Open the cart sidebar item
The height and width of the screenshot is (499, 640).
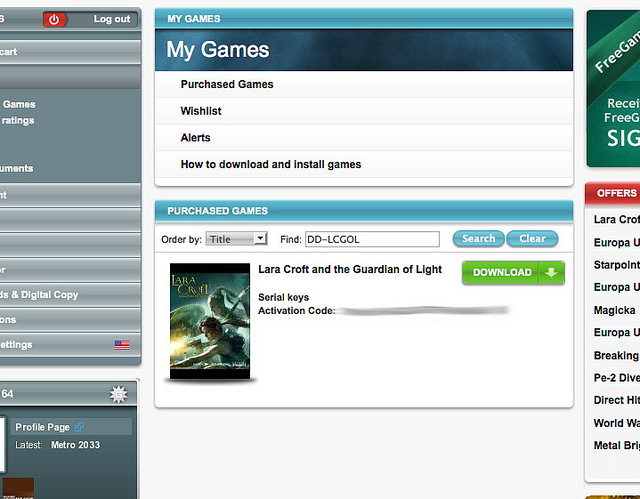tap(69, 52)
